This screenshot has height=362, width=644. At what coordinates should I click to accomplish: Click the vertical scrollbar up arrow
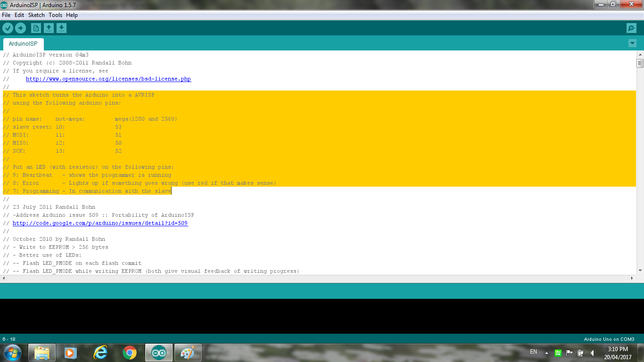pos(640,55)
